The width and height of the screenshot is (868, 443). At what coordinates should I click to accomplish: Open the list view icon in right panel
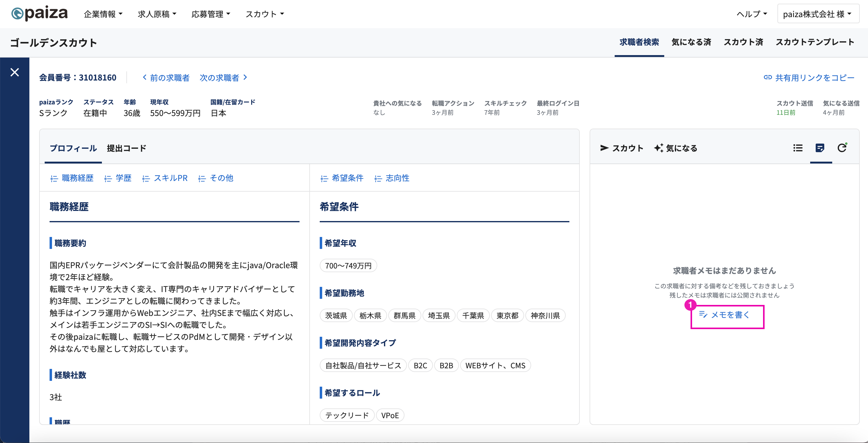click(x=798, y=148)
